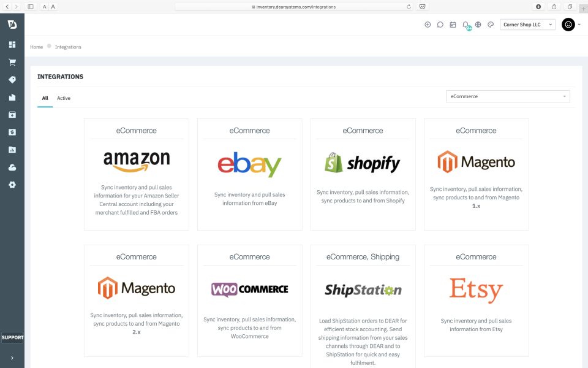Click the notifications bell icon
Screen dimensions: 588x368
click(x=466, y=25)
